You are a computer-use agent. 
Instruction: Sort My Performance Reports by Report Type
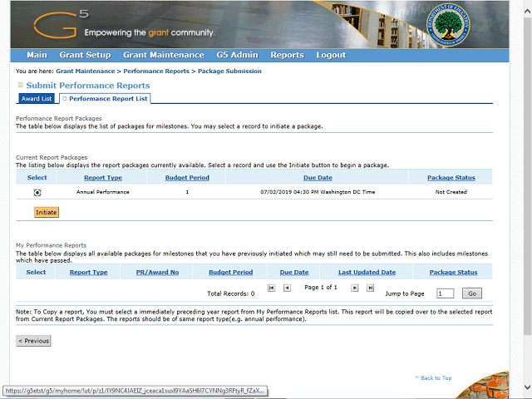click(x=89, y=272)
